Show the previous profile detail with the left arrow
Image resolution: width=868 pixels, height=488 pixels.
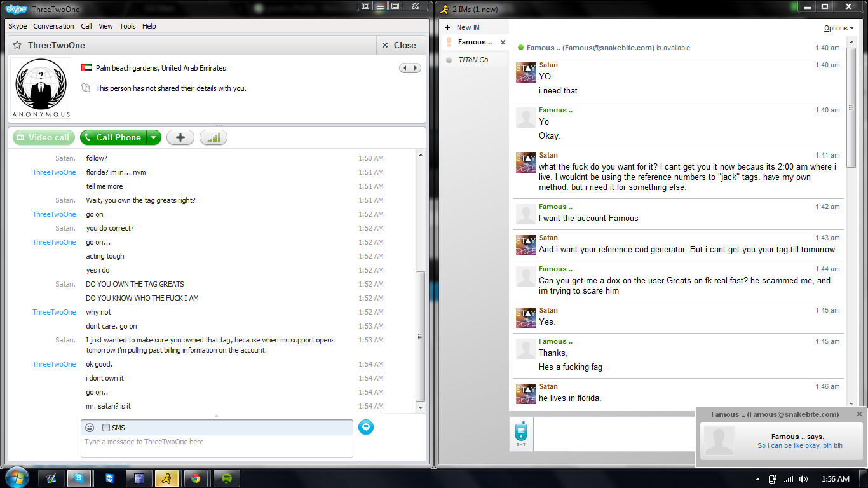point(405,68)
